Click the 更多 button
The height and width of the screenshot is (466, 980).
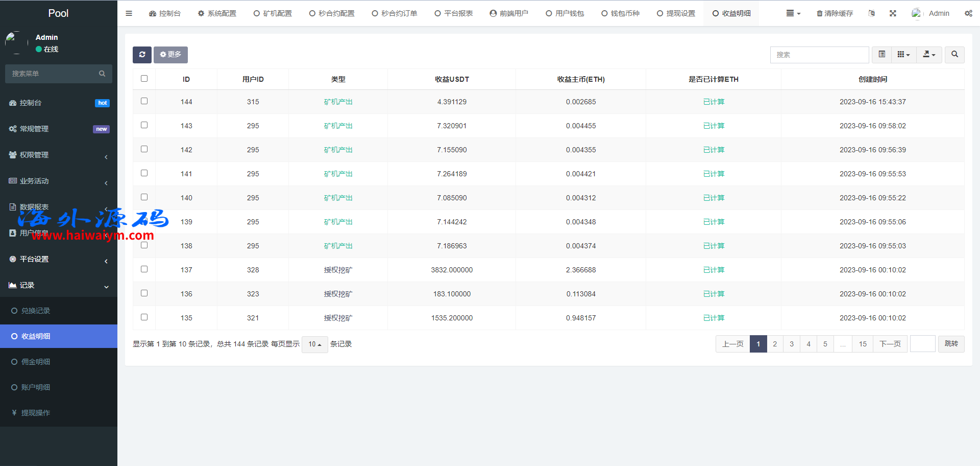click(170, 55)
